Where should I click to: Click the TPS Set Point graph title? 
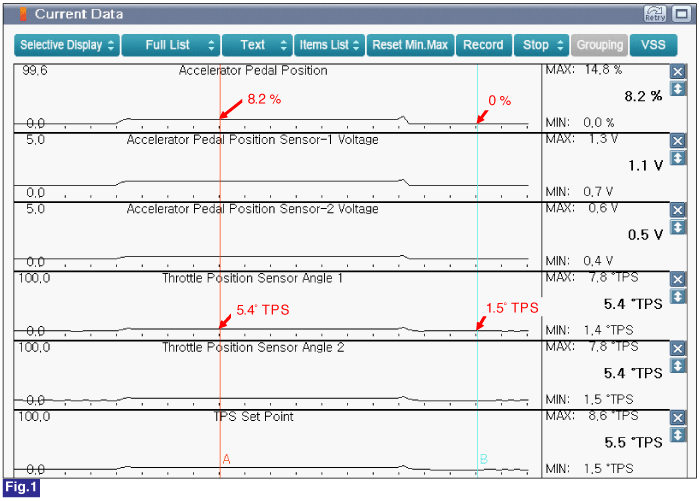[x=253, y=417]
